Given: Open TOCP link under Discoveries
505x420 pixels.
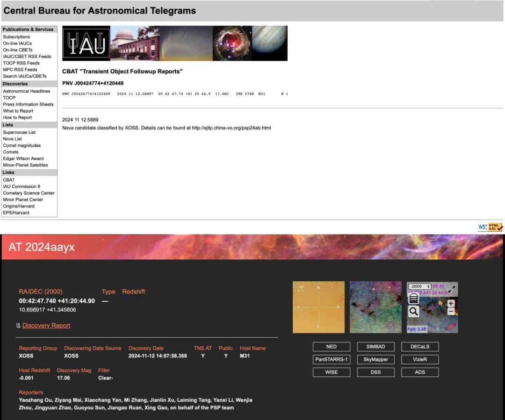Looking at the screenshot, I should pos(9,98).
